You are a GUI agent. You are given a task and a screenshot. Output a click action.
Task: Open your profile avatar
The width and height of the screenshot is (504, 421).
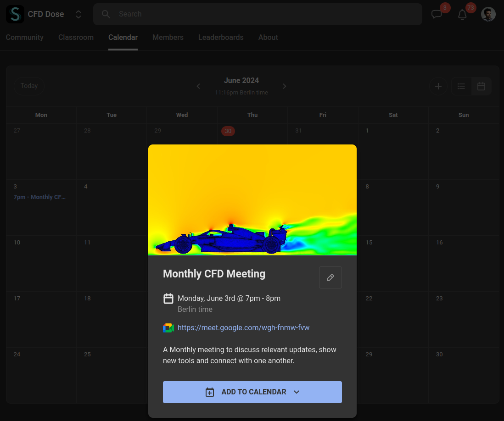(488, 14)
